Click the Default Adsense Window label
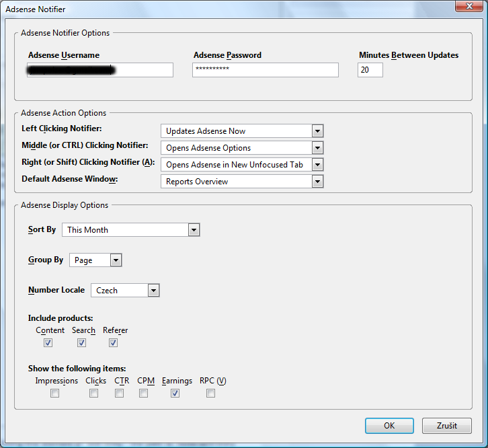The height and width of the screenshot is (448, 488). point(70,179)
